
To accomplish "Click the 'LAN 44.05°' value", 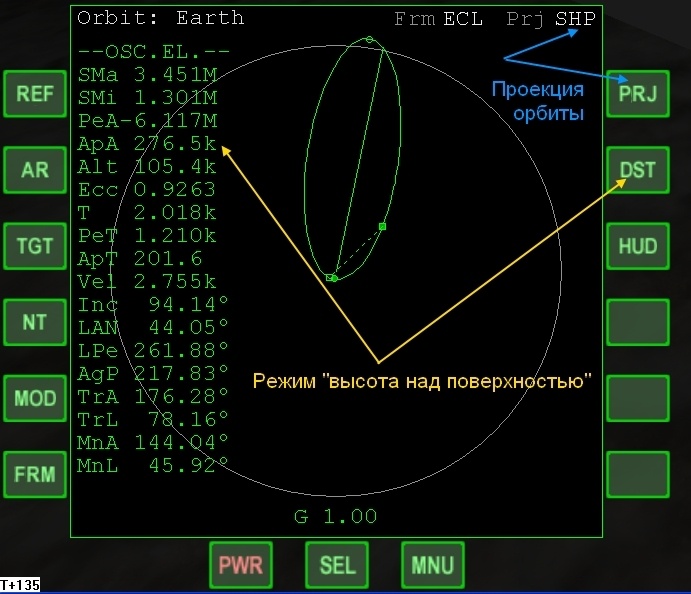I will tap(153, 327).
